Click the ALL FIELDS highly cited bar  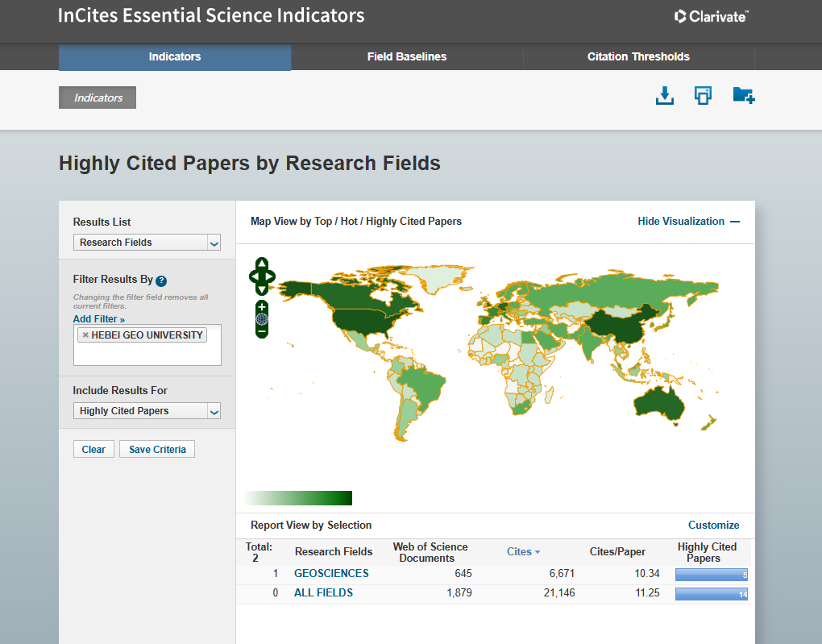pyautogui.click(x=712, y=594)
